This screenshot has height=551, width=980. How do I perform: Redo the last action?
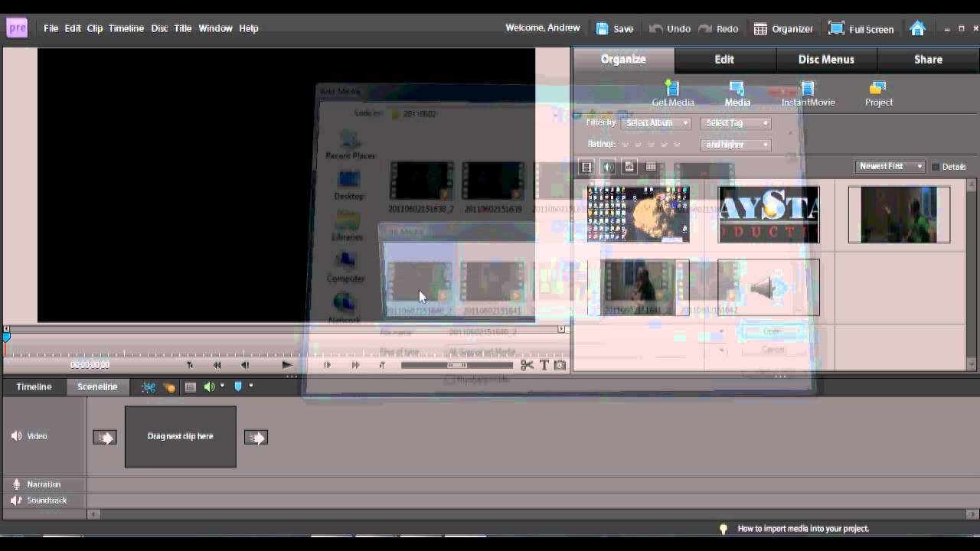coord(718,28)
